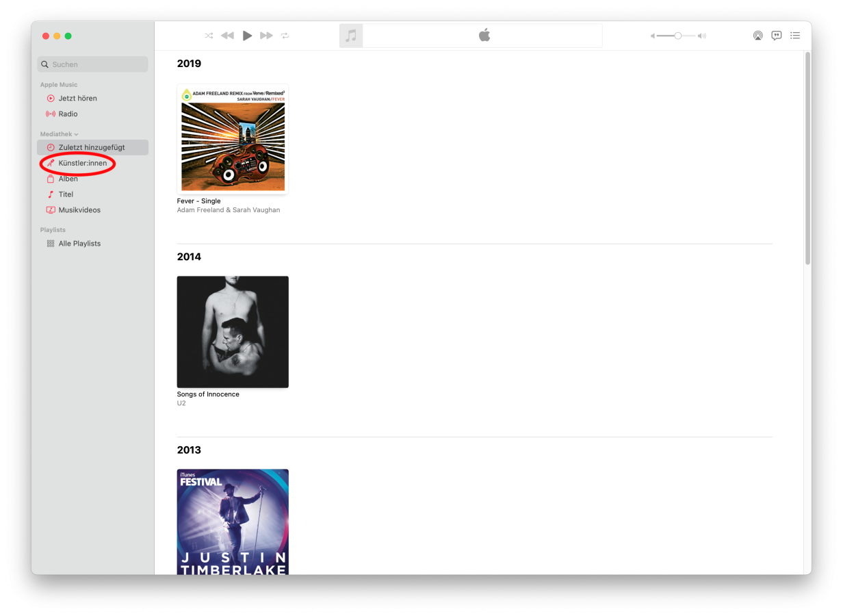Click the Radio broadcast icon

click(50, 114)
